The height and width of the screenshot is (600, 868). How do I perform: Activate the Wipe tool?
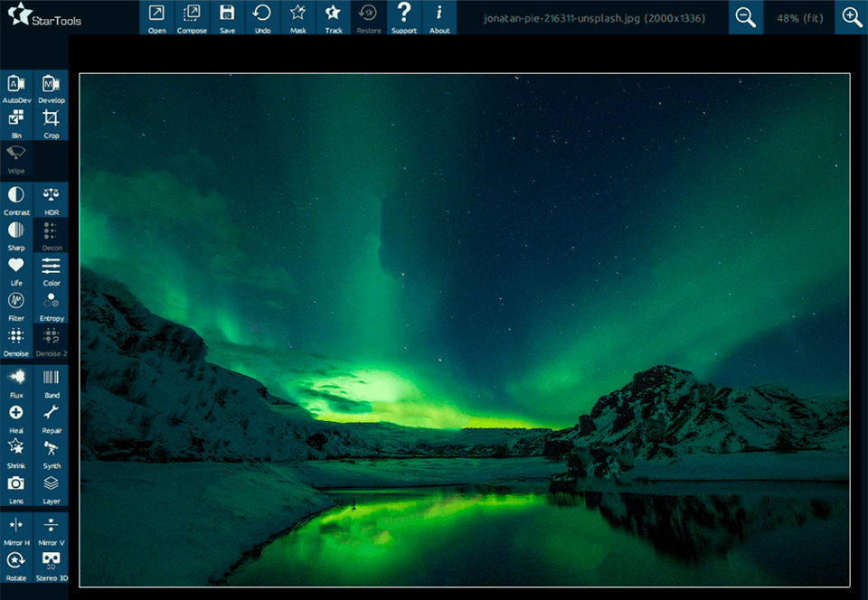(x=15, y=156)
